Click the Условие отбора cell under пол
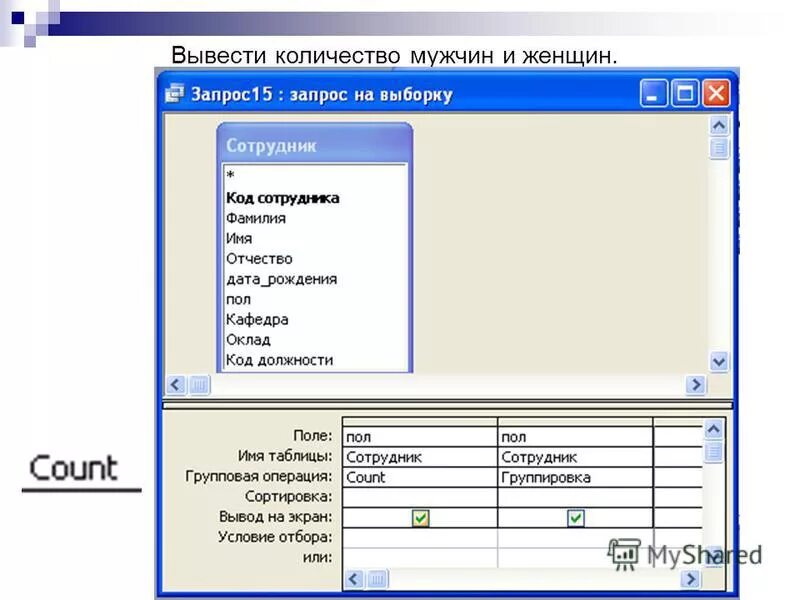Screen dimensions: 800x600 click(x=418, y=536)
